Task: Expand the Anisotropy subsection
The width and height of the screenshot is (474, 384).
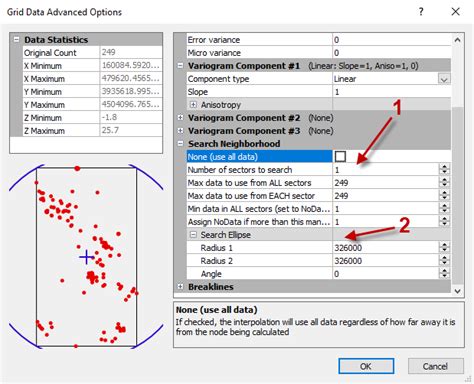Action: click(193, 105)
